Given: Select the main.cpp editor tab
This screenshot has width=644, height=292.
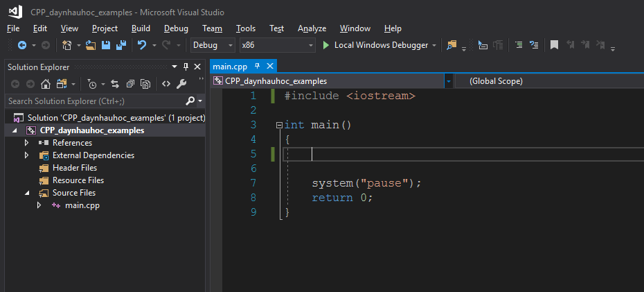Looking at the screenshot, I should [x=230, y=66].
